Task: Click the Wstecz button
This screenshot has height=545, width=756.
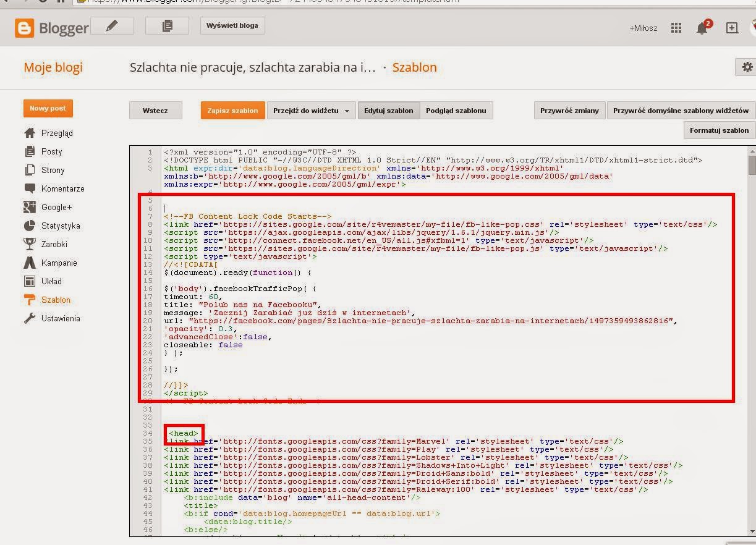Action: coord(155,111)
